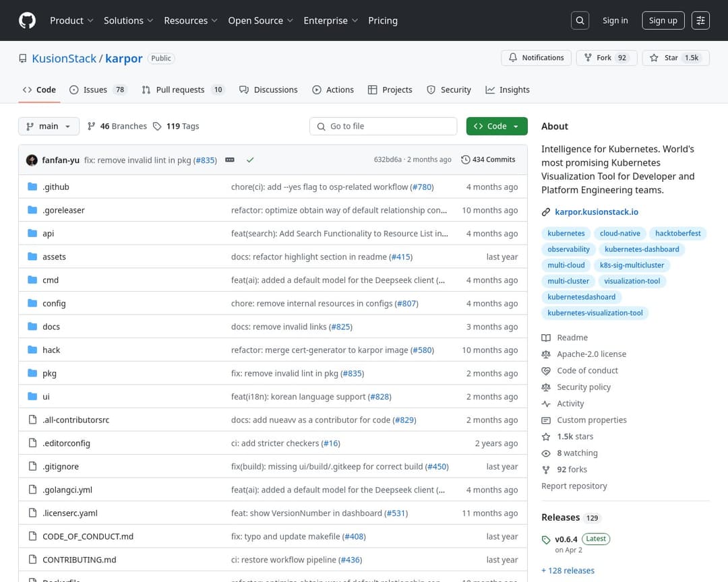Screen dimensions: 728x582
Task: Click the folder icon for docs
Action: point(32,326)
